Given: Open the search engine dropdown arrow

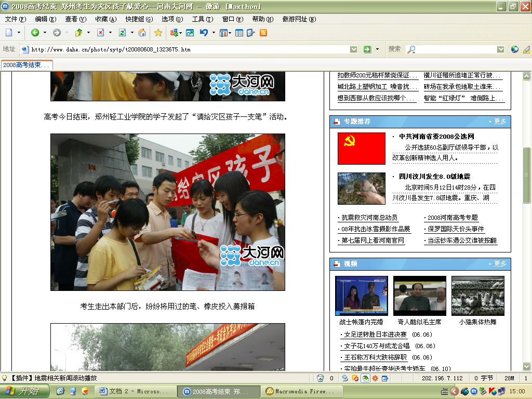Looking at the screenshot, I should (500, 49).
